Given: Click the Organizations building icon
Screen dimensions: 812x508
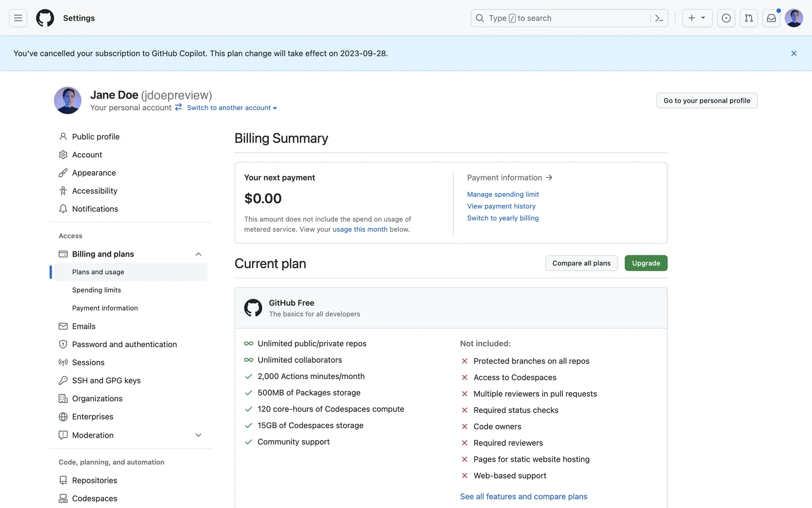Looking at the screenshot, I should coord(63,399).
